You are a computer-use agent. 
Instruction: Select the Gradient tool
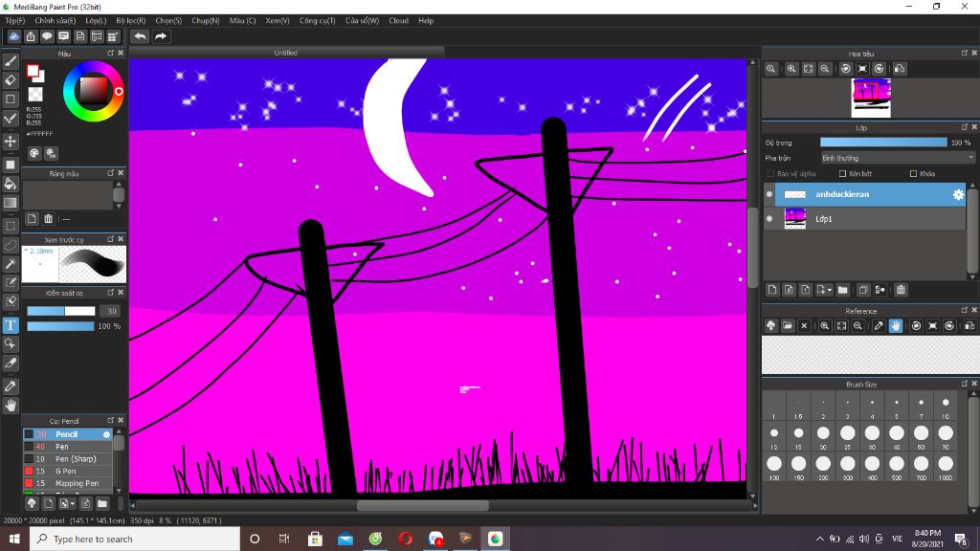pyautogui.click(x=10, y=203)
